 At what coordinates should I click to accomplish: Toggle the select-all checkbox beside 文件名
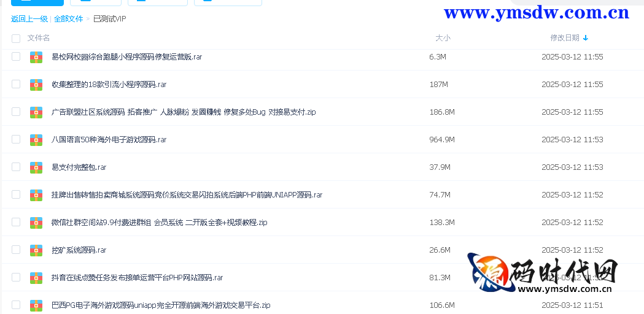coord(16,39)
